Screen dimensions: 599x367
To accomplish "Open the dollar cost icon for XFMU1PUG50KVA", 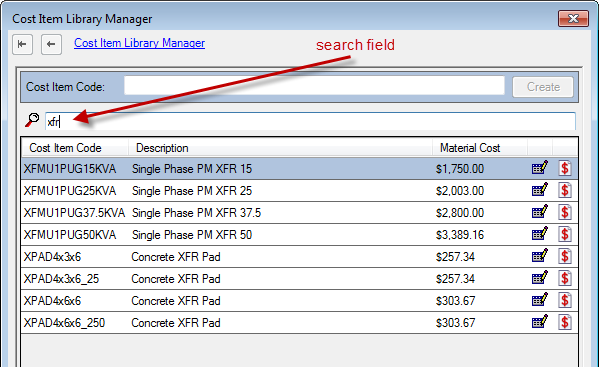I will (x=565, y=234).
